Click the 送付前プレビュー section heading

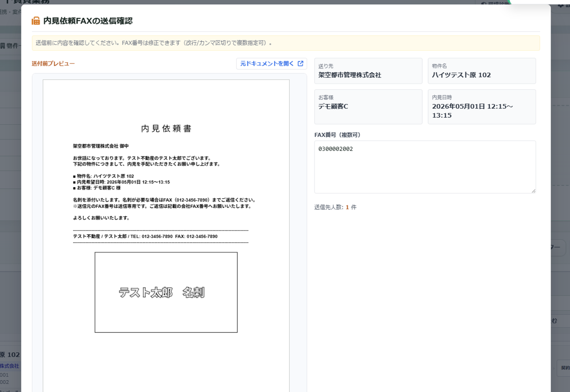(53, 64)
